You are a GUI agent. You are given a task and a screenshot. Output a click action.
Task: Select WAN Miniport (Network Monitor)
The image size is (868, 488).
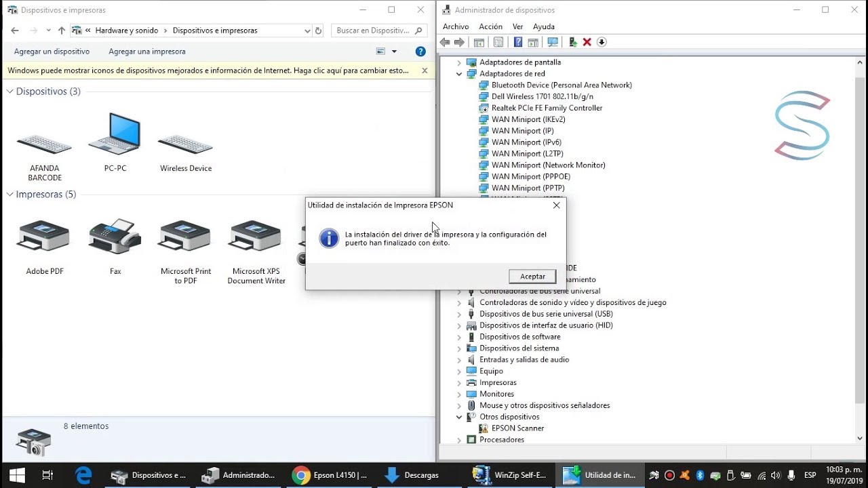pyautogui.click(x=548, y=165)
